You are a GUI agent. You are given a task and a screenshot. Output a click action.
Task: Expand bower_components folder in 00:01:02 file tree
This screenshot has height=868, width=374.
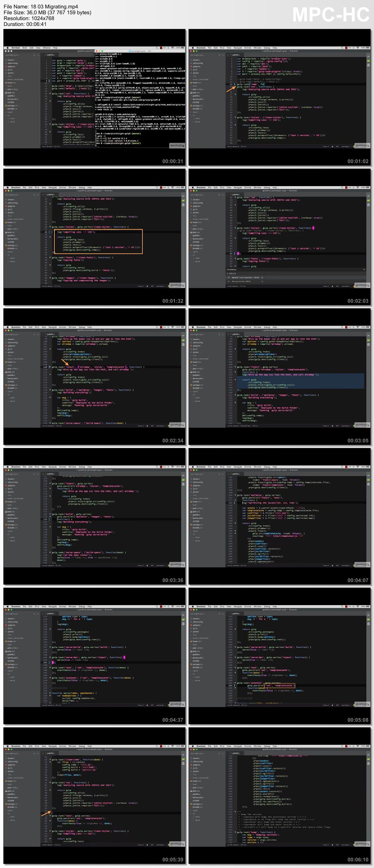tap(201, 79)
